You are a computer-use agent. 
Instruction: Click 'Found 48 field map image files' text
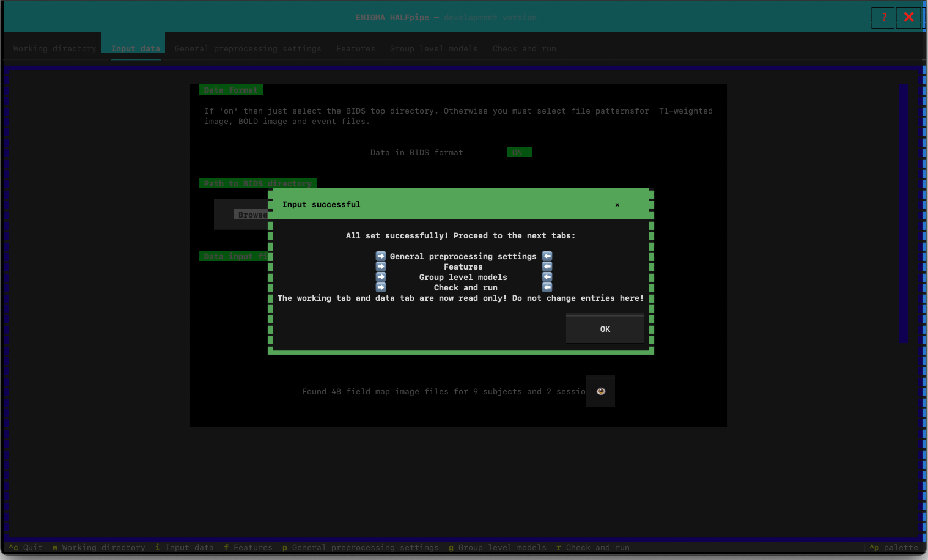[x=443, y=392]
